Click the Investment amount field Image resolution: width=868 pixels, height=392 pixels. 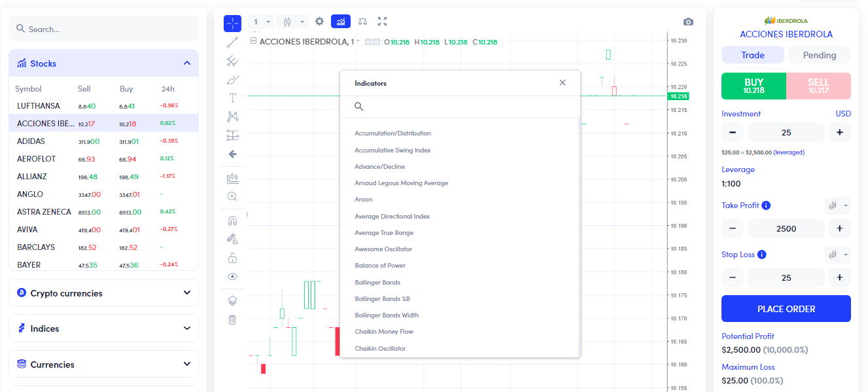[786, 132]
